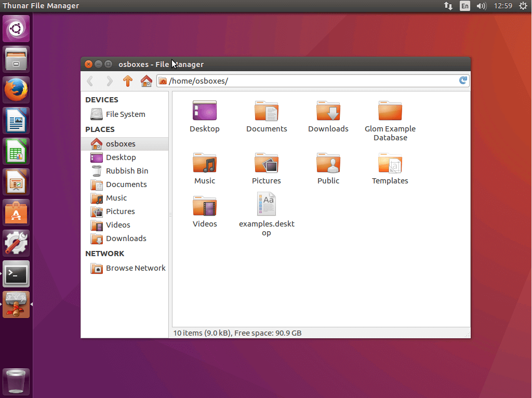
Task: Open Documents shortcut in sidebar
Action: click(126, 184)
